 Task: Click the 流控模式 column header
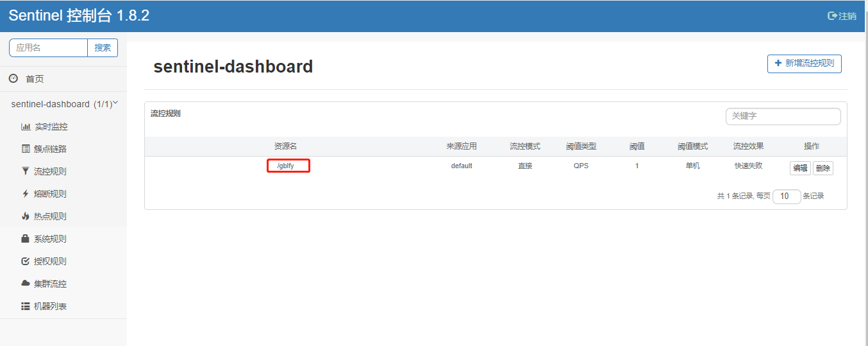click(525, 146)
